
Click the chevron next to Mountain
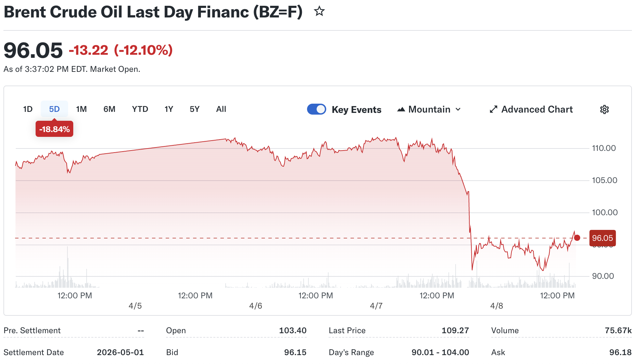coord(458,109)
